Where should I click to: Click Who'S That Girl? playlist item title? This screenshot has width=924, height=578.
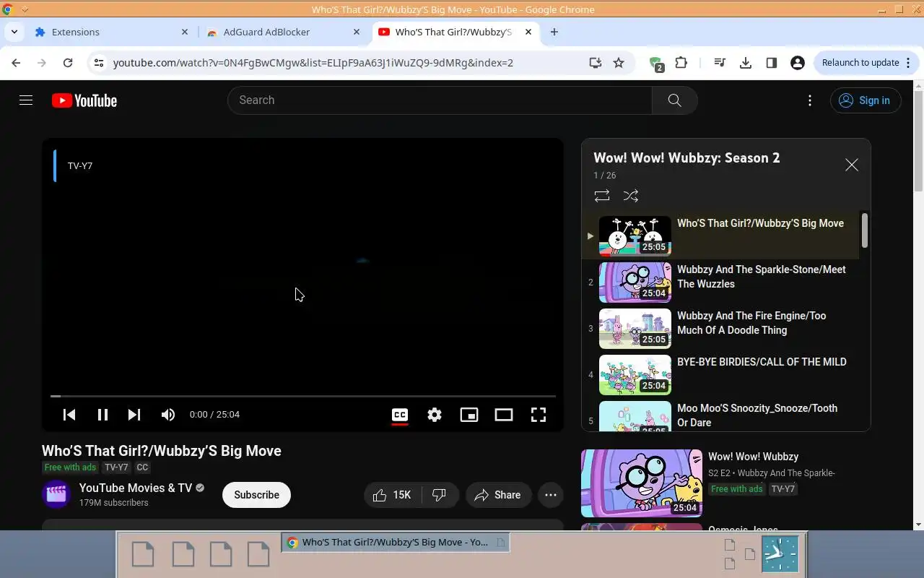[x=760, y=223]
